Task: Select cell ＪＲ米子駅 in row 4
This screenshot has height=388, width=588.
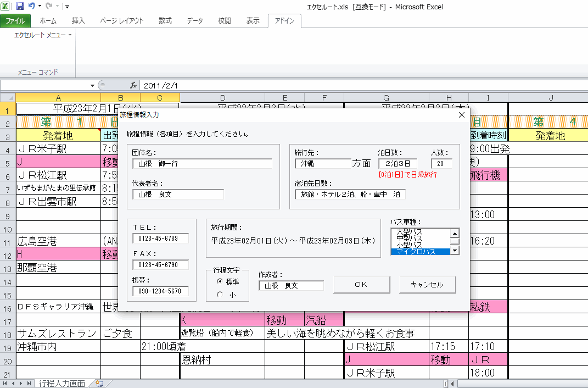Action: point(58,148)
